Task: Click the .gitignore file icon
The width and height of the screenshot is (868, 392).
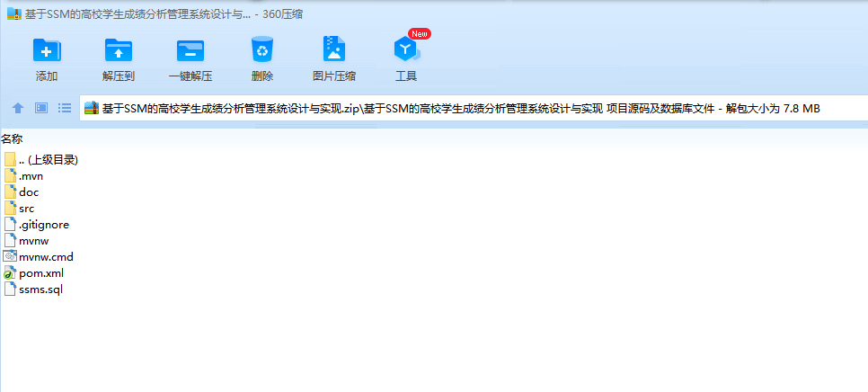Action: tap(10, 224)
